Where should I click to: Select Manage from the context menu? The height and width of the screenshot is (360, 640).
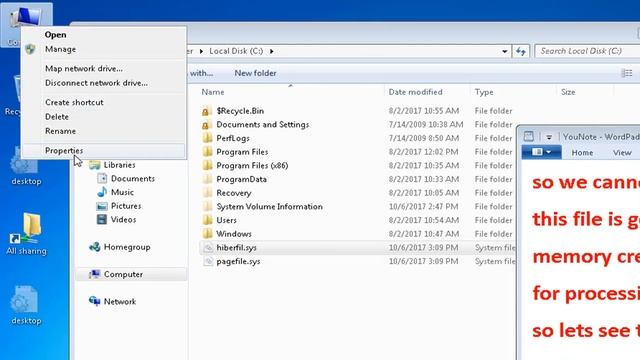[x=60, y=49]
